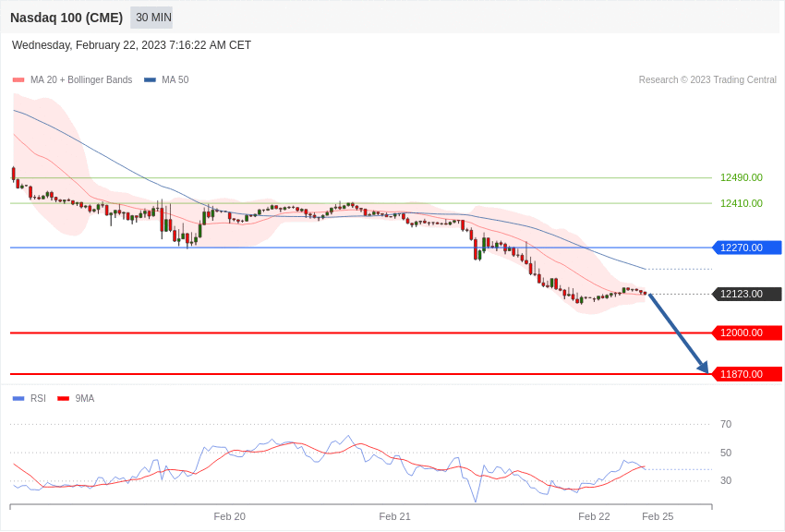Click the 'MA 50' legend label
This screenshot has height=532, width=785.
click(x=175, y=79)
